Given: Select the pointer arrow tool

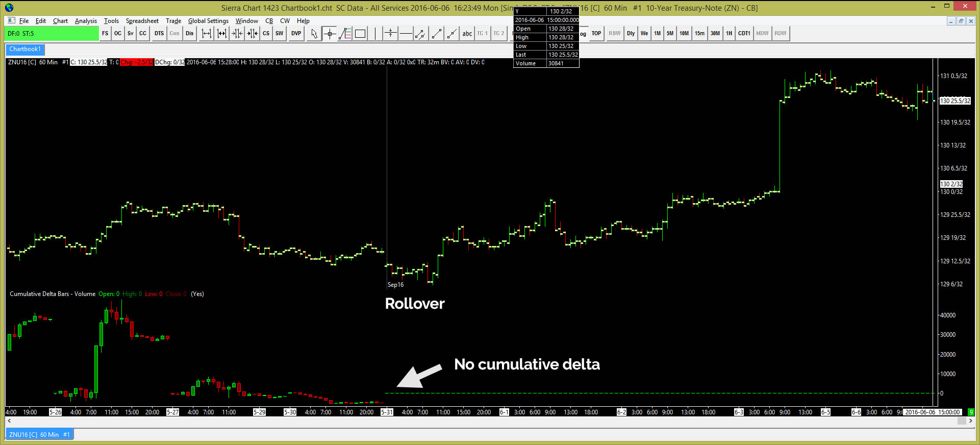Looking at the screenshot, I should pyautogui.click(x=314, y=34).
